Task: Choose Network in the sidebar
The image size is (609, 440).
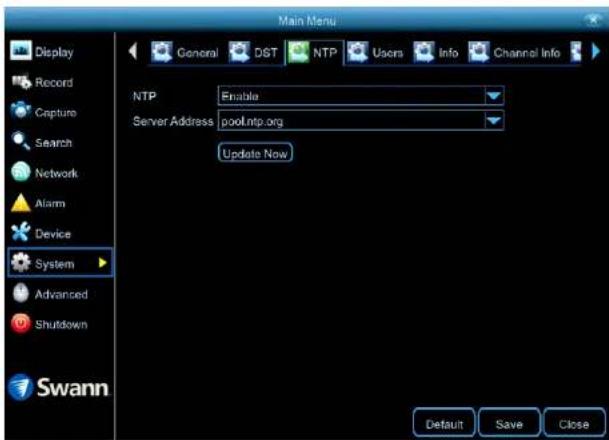Action: point(56,173)
